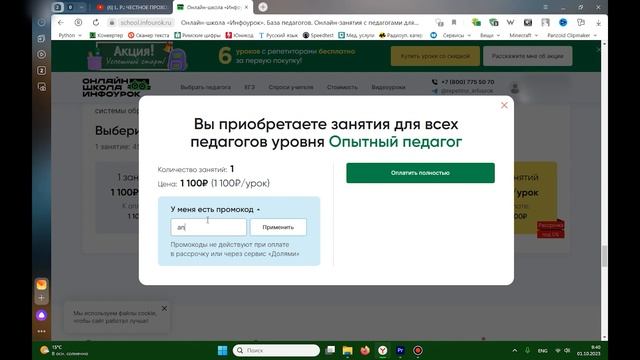Collapse the 'У меня есть промокод' section
The image size is (640, 360).
coord(215,209)
